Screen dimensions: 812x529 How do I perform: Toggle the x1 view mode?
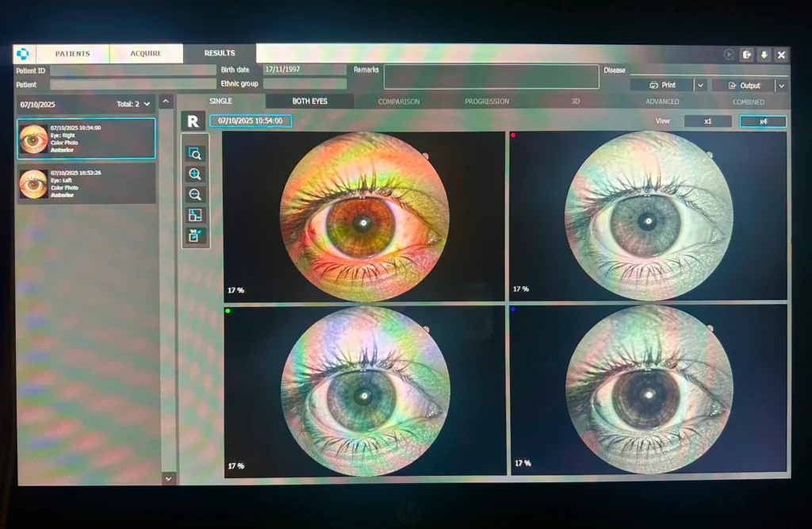point(707,121)
